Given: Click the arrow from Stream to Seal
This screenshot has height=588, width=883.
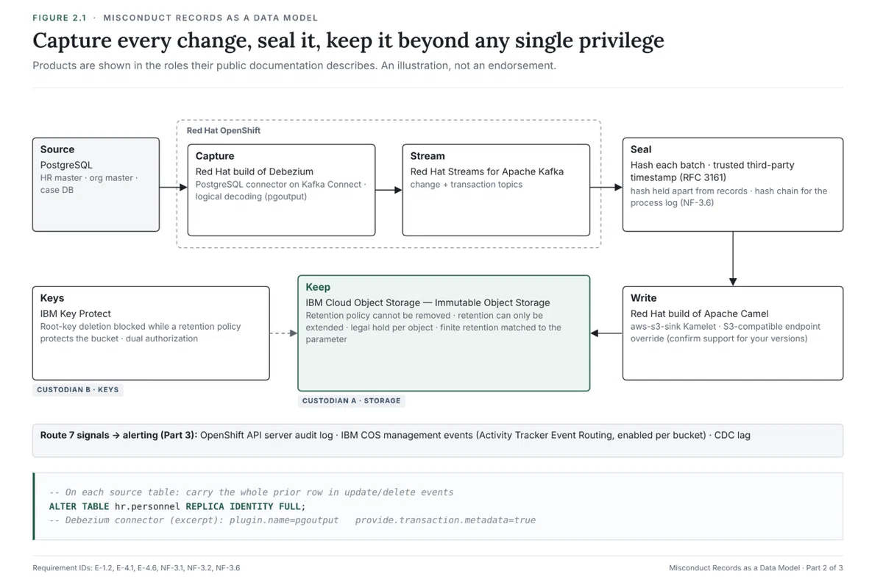Looking at the screenshot, I should pos(606,188).
